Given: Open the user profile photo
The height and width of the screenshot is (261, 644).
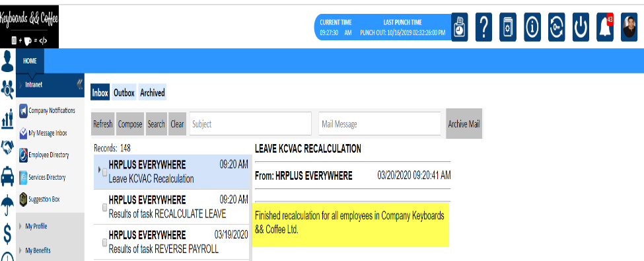Looking at the screenshot, I should click(x=629, y=27).
